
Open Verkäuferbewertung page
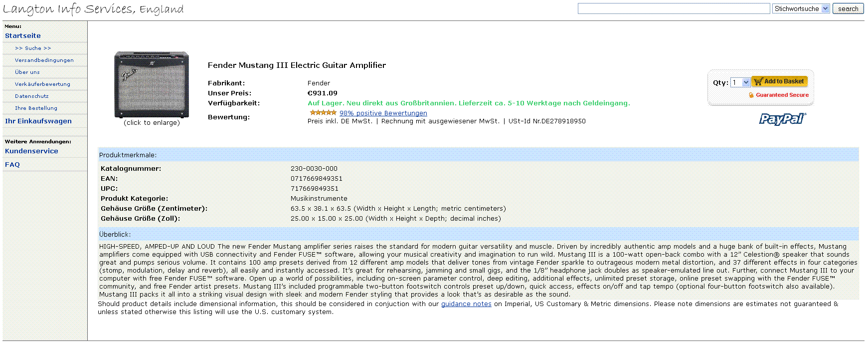[x=42, y=84]
